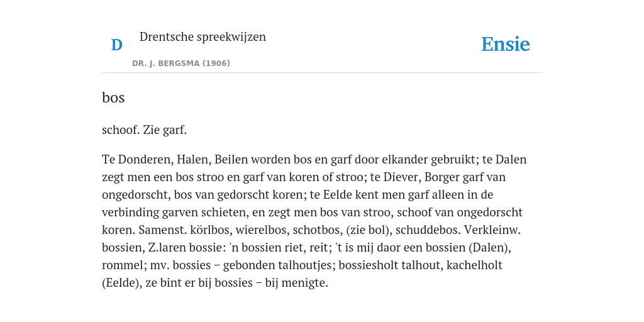Image resolution: width=644 pixels, height=322 pixels.
Task: Open the Ensie logo link
Action: pyautogui.click(x=505, y=45)
